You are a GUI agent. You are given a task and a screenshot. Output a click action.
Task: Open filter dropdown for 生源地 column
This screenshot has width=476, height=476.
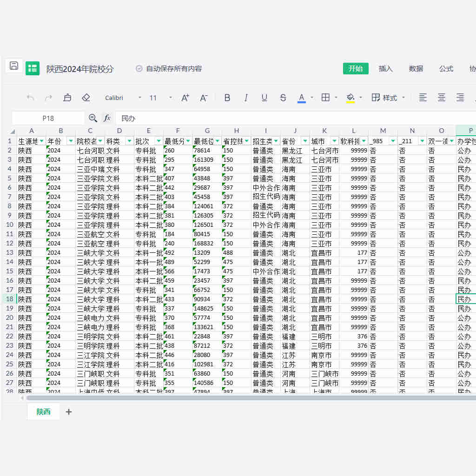(x=41, y=141)
